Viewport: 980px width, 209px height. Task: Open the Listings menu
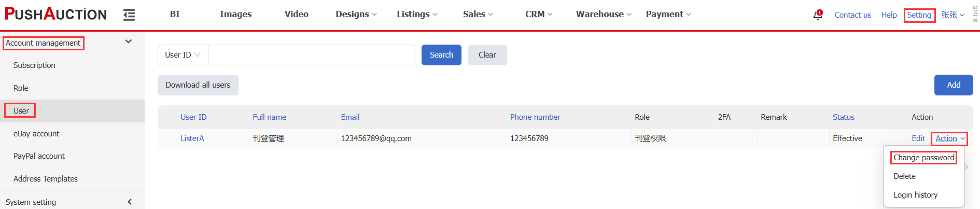[417, 14]
